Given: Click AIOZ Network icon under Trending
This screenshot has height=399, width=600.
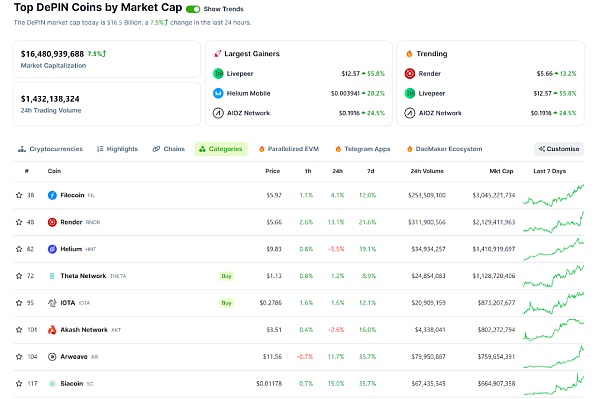Looking at the screenshot, I should click(410, 113).
